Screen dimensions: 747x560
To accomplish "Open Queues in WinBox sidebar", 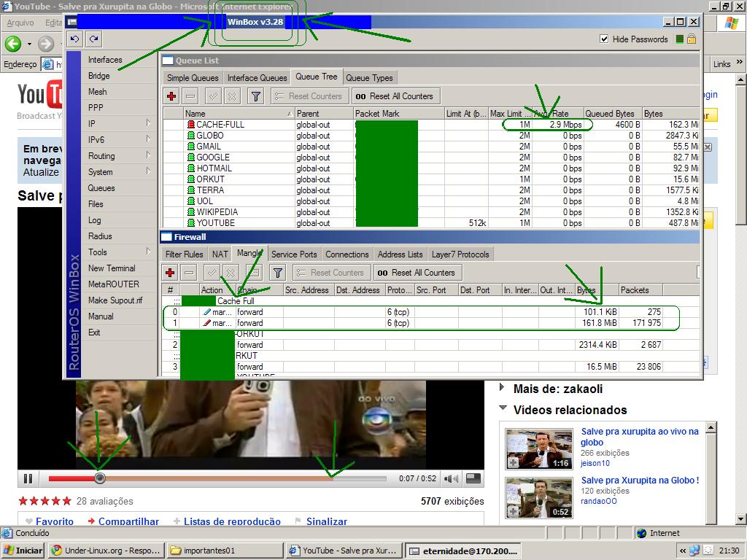I will click(101, 187).
